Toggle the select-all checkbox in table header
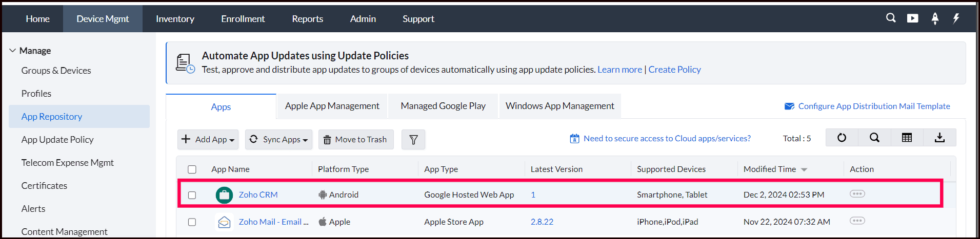 [x=192, y=169]
